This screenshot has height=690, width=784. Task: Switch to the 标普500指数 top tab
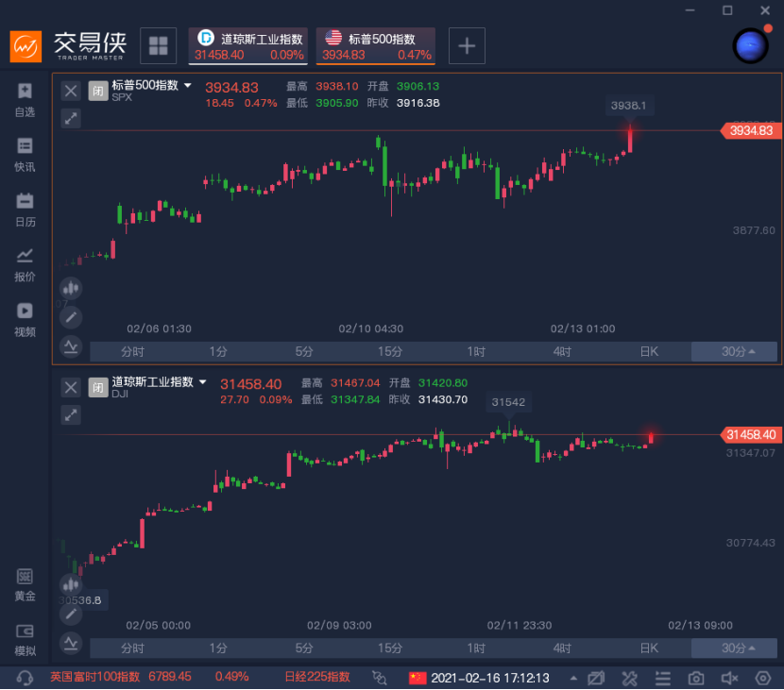pyautogui.click(x=376, y=46)
